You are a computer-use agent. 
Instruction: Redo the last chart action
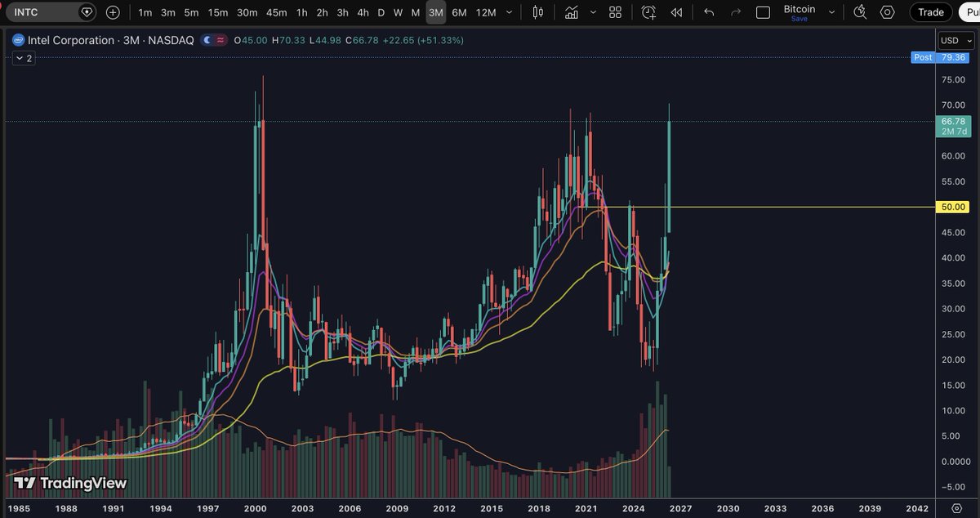click(x=736, y=12)
